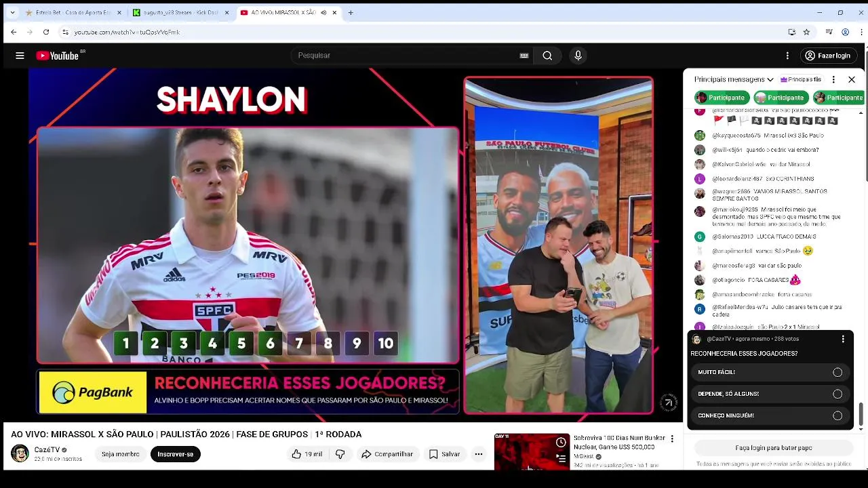Screen dimensions: 868x488
Task: Close the Kick stream tab
Action: [226, 12]
